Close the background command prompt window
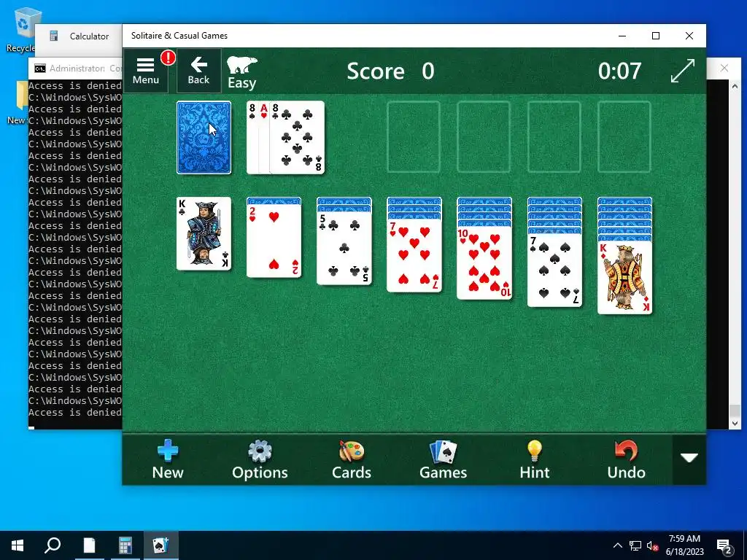The width and height of the screenshot is (747, 560). [724, 68]
